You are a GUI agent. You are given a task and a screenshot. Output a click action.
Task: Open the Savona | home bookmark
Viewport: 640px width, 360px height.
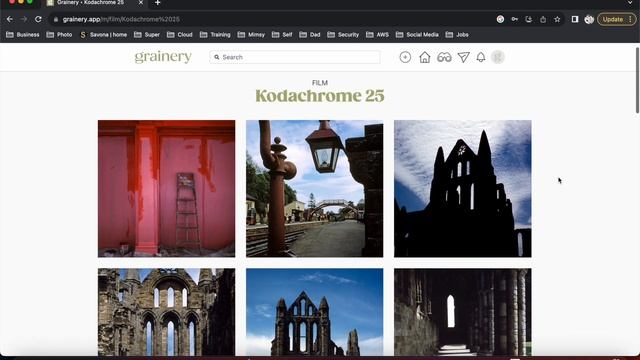[104, 35]
